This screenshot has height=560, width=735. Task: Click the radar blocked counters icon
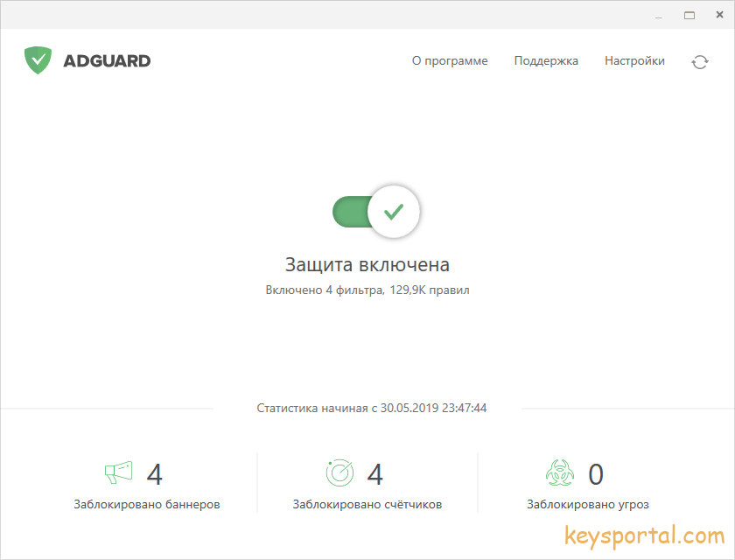pos(339,473)
